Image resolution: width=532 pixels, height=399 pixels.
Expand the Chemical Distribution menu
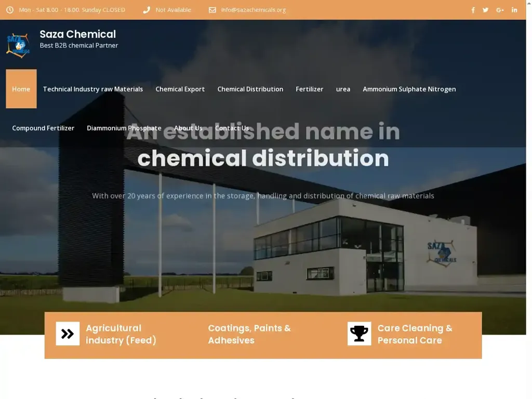pos(250,89)
